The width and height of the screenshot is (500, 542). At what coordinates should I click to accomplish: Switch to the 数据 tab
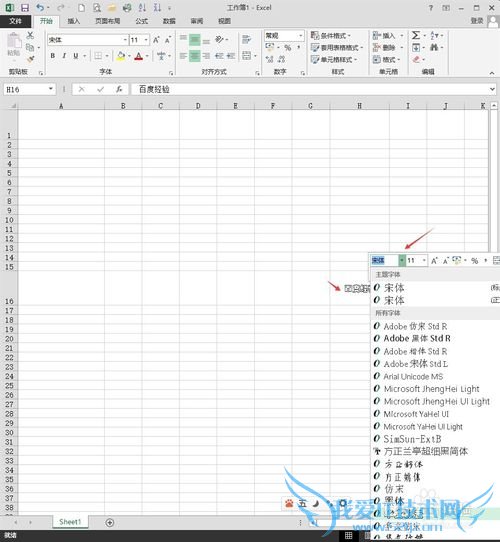(x=169, y=21)
